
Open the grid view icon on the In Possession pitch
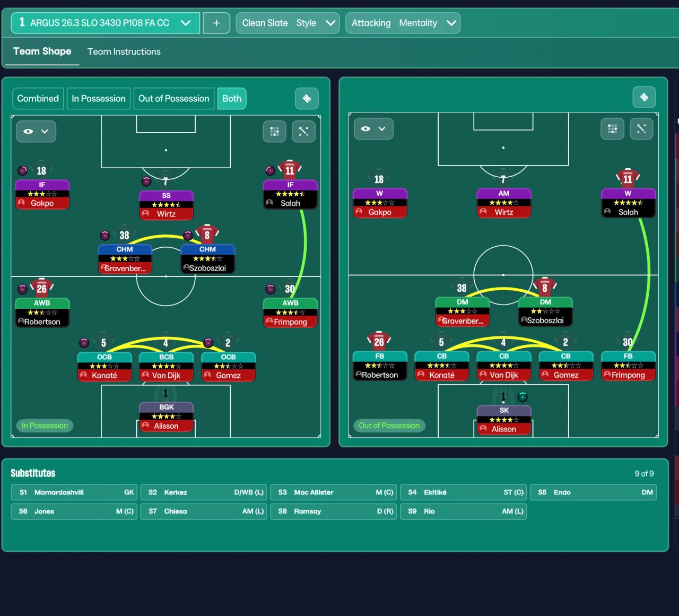click(x=275, y=132)
